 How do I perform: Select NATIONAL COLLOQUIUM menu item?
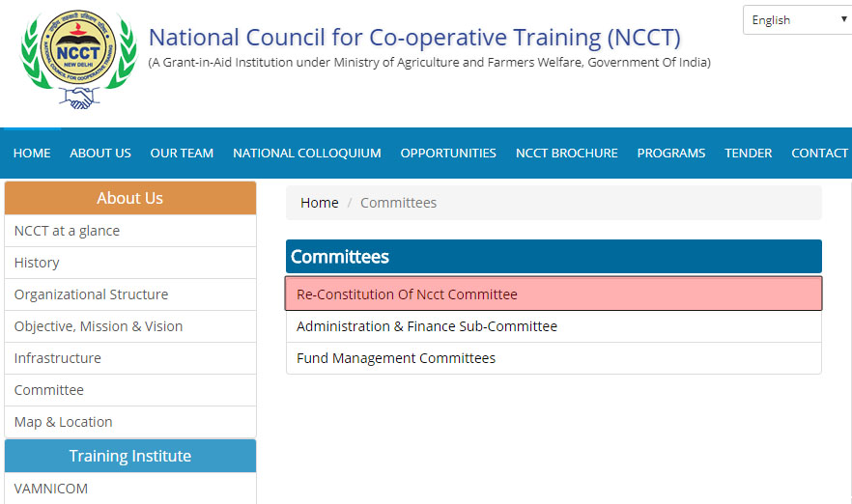click(x=307, y=154)
